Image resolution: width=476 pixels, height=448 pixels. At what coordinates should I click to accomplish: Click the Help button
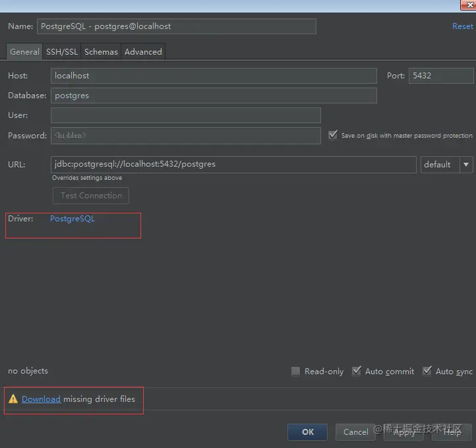pos(452,432)
